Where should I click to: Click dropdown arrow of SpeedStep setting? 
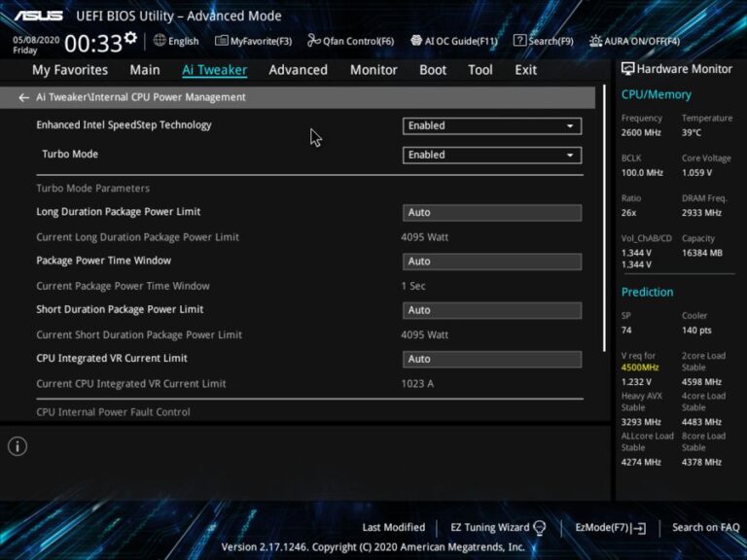tap(570, 126)
